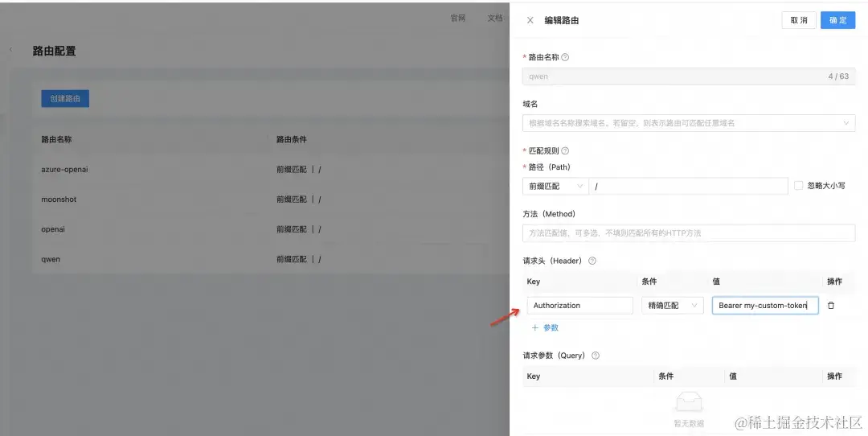The height and width of the screenshot is (436, 868).
Task: Open the 方法 (Method) multi-select field
Action: coord(689,232)
